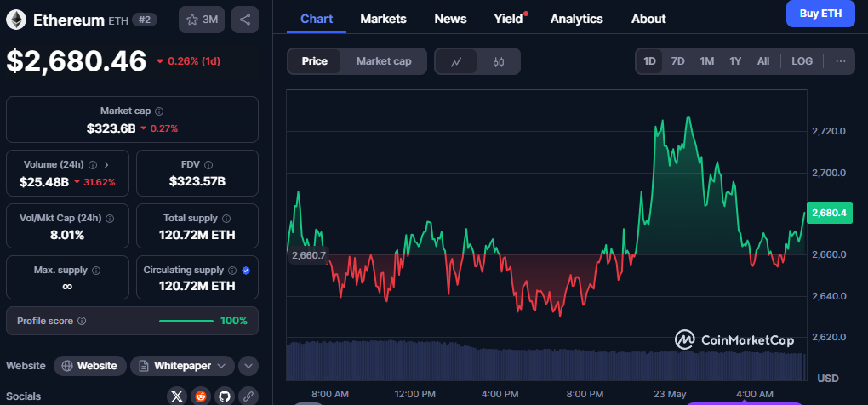Open the Website link button
Viewport: 868px width, 405px height.
tap(89, 366)
